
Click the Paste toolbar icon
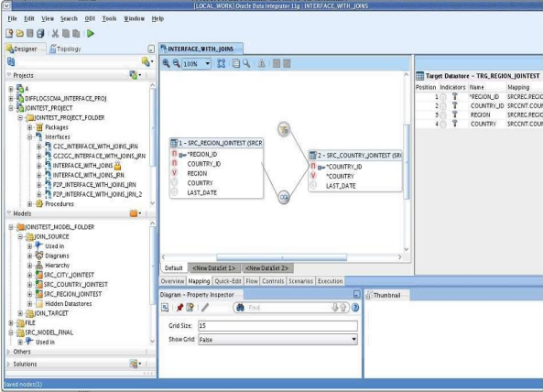click(76, 34)
